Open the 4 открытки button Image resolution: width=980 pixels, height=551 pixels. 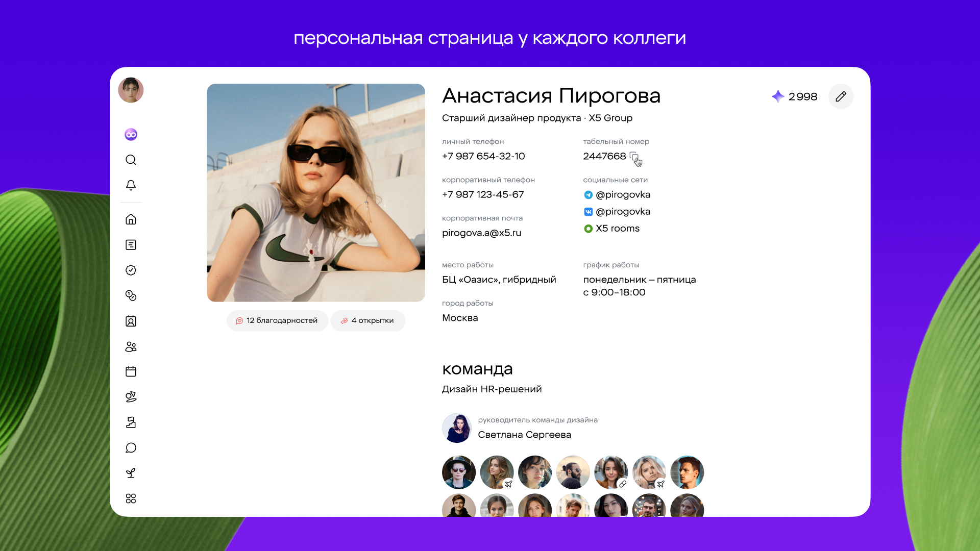pyautogui.click(x=367, y=321)
